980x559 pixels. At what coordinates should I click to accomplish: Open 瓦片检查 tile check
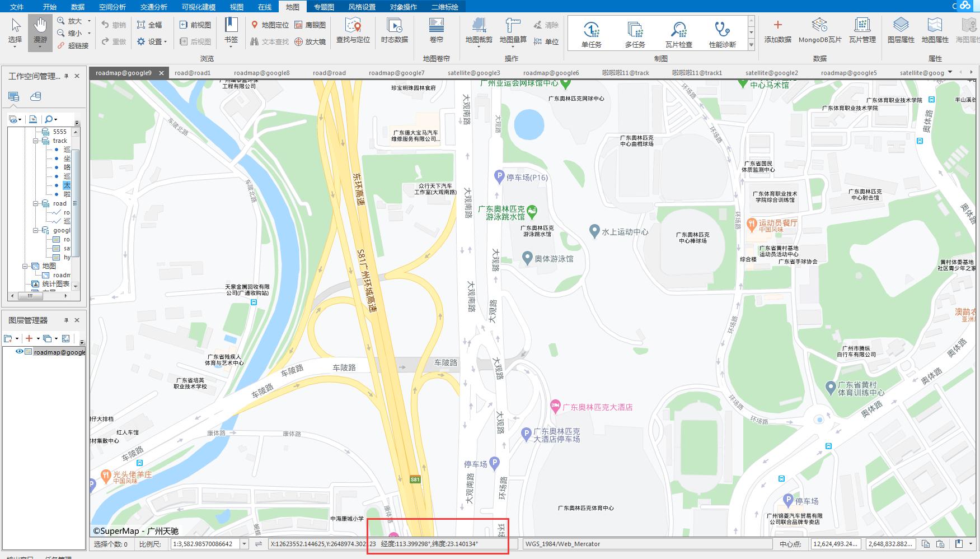point(679,34)
